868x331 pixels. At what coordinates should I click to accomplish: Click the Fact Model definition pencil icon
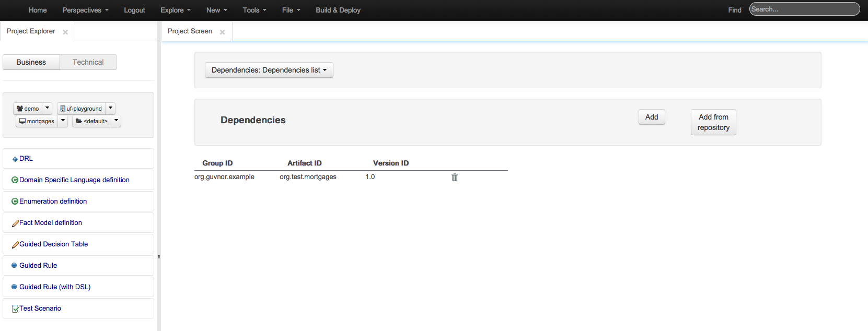point(15,223)
